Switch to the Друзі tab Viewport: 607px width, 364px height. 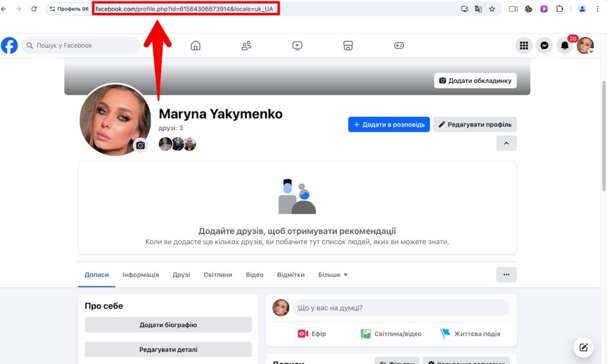coord(181,274)
